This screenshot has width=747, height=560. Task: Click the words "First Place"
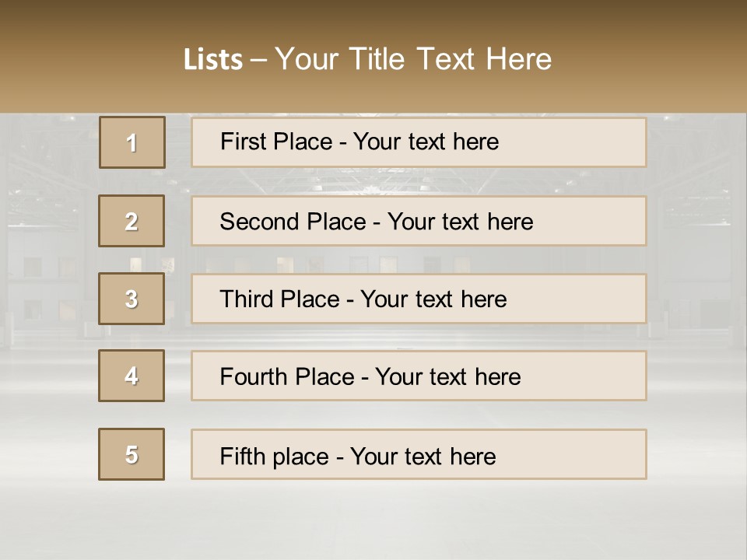(x=276, y=142)
